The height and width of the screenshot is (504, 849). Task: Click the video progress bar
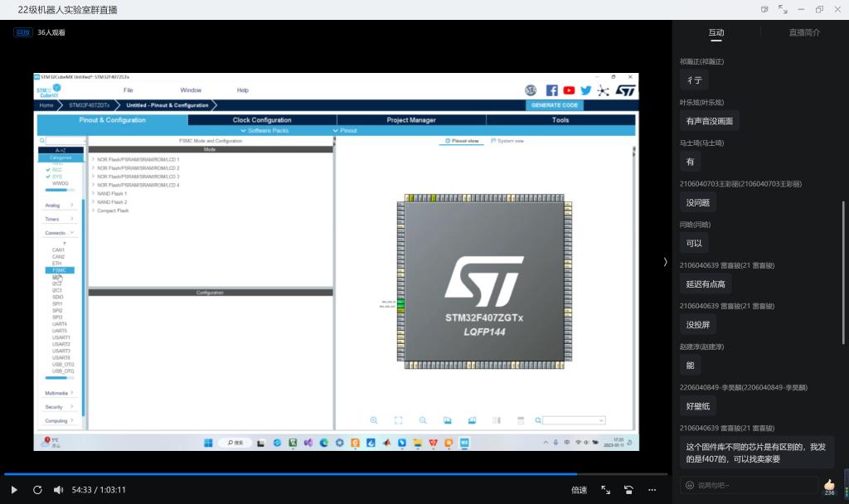click(332, 474)
